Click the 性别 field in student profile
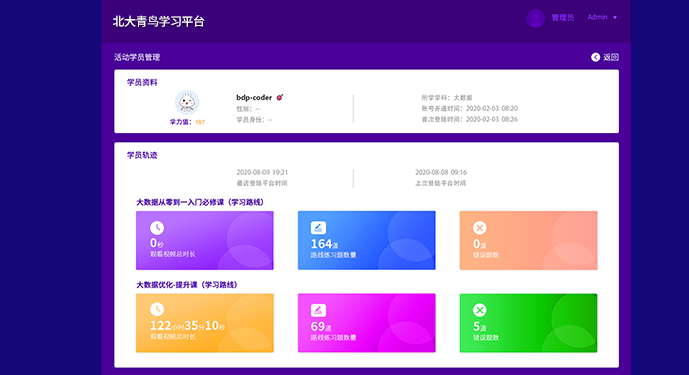The image size is (689, 375). coord(248,109)
